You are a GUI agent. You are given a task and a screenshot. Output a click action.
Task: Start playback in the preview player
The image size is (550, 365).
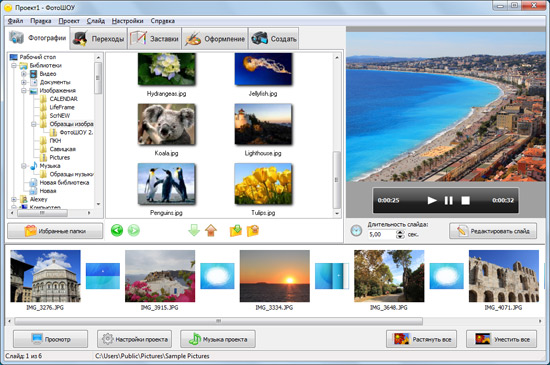point(432,200)
